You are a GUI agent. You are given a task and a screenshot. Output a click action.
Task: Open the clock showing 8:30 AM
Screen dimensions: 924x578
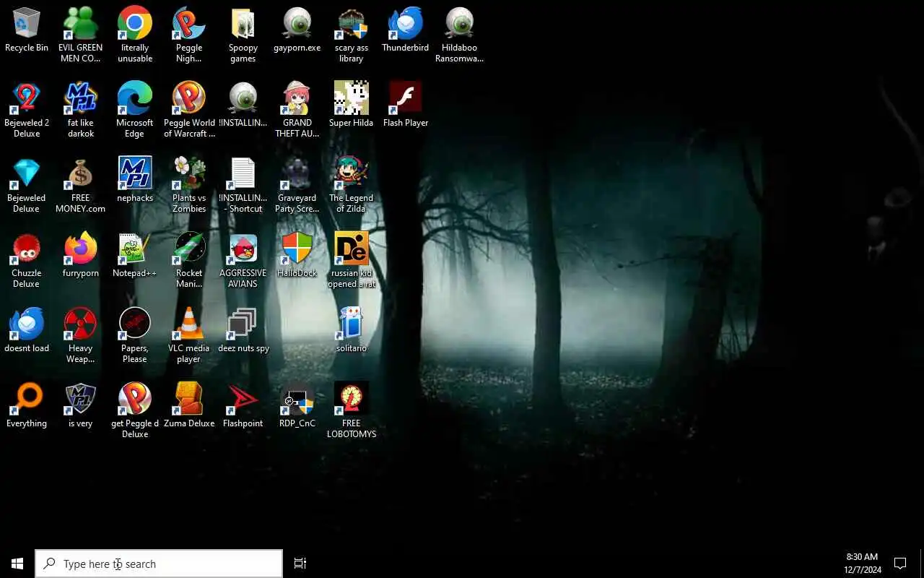tap(862, 564)
